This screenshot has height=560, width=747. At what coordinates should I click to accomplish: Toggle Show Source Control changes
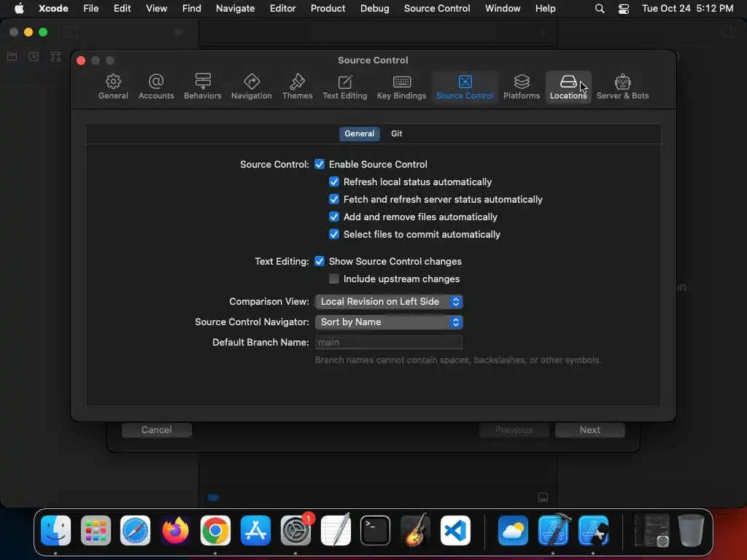pos(320,262)
